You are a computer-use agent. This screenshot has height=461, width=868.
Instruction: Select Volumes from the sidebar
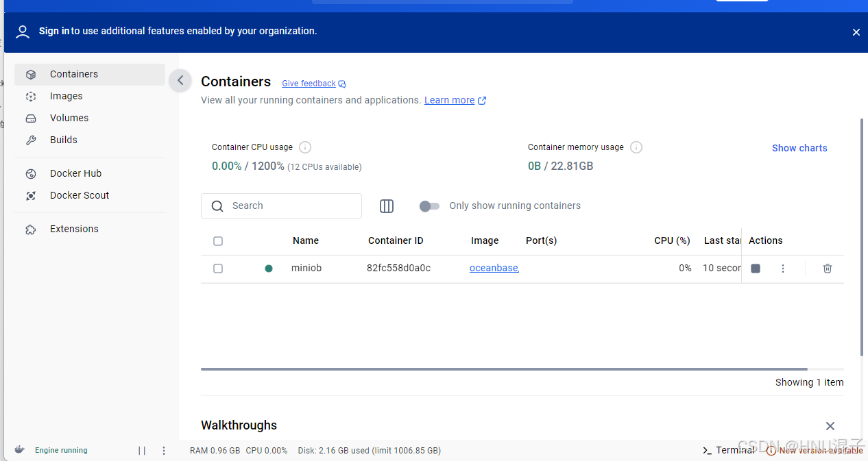tap(69, 118)
